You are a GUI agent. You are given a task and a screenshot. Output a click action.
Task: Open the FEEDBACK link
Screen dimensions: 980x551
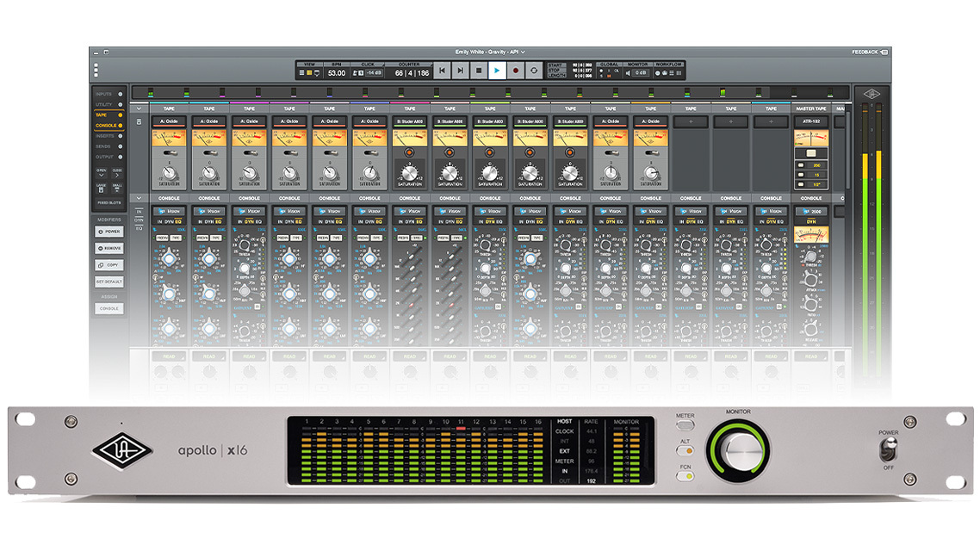point(870,52)
